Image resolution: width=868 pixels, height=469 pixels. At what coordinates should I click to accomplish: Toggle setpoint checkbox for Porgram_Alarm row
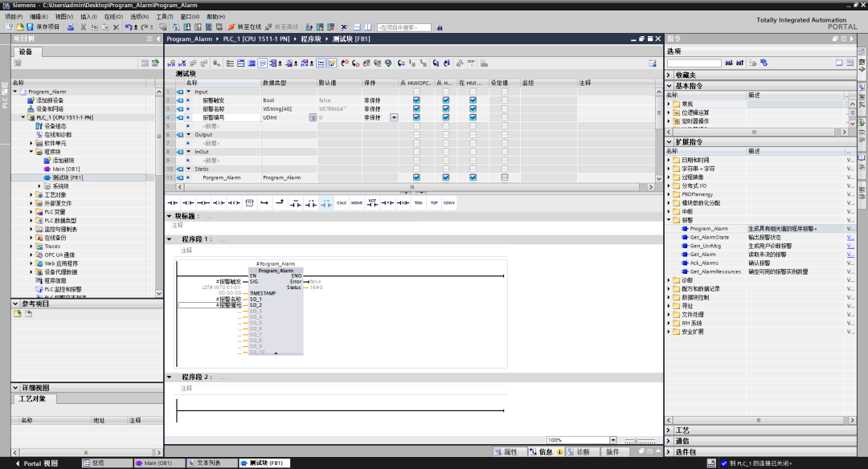504,177
